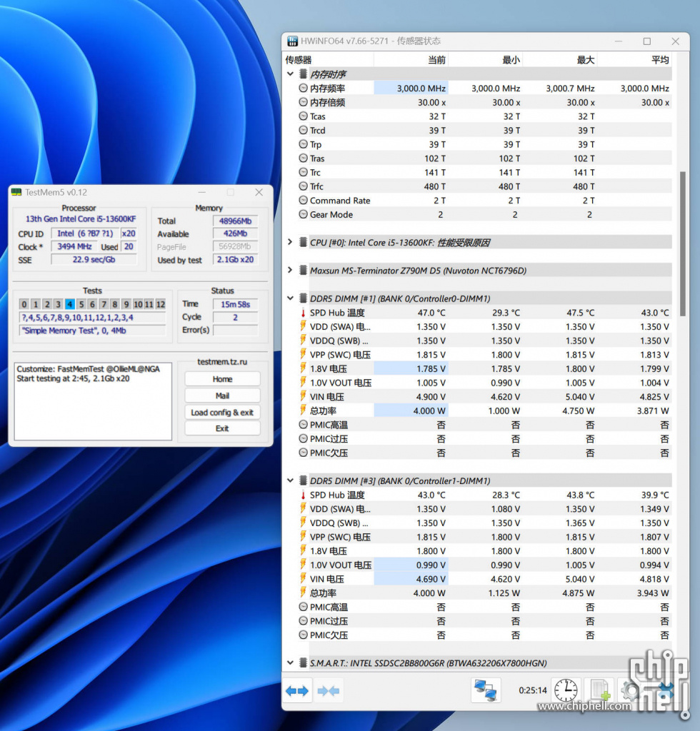Click the thermometer icon of DIMM #3 SPD Hub 温度
The width and height of the screenshot is (700, 731).
tap(303, 495)
